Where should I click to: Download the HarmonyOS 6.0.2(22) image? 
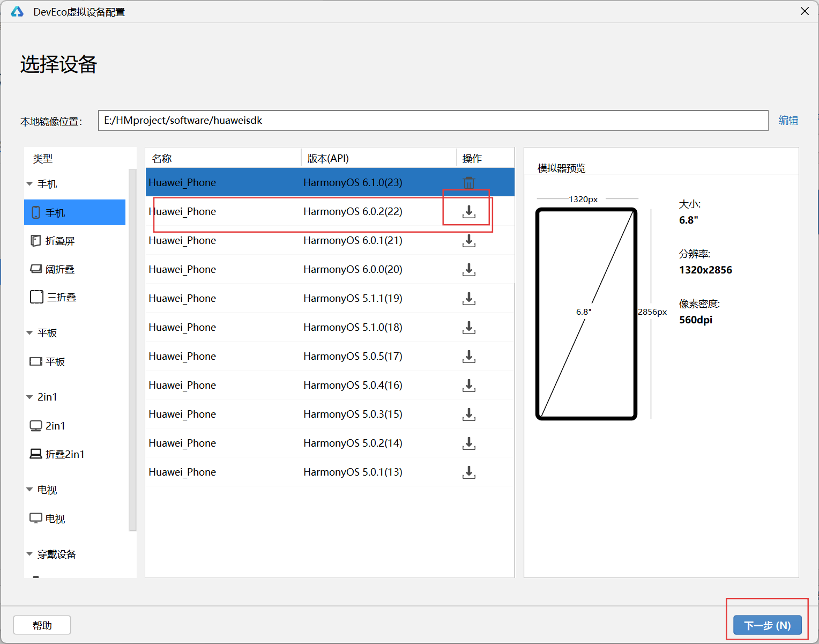[469, 212]
